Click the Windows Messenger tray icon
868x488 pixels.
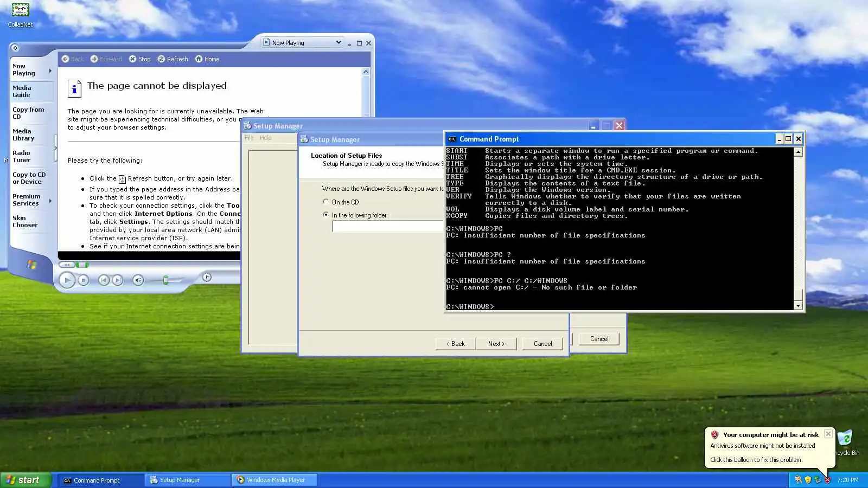tap(798, 480)
